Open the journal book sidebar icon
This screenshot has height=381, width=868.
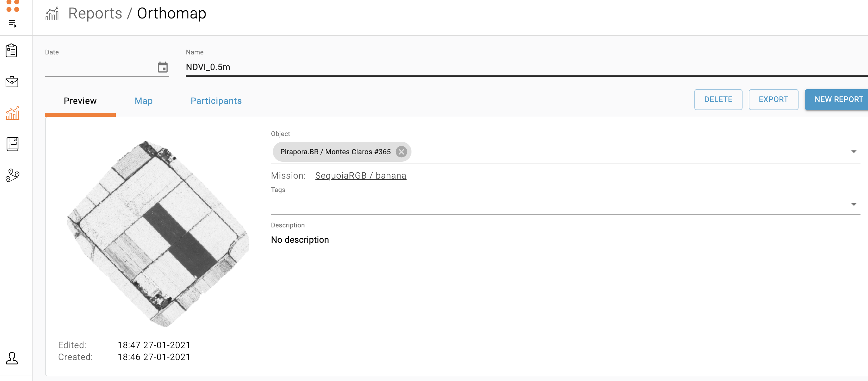click(13, 144)
